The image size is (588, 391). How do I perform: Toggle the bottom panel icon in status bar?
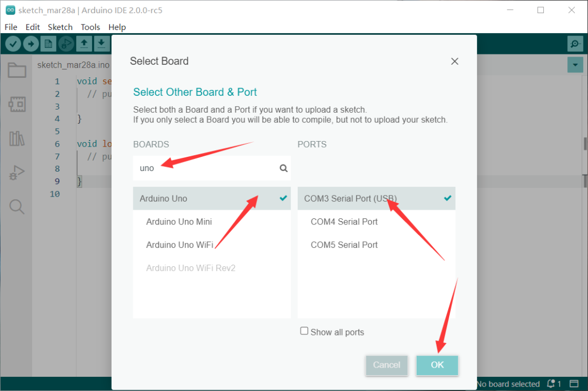574,383
